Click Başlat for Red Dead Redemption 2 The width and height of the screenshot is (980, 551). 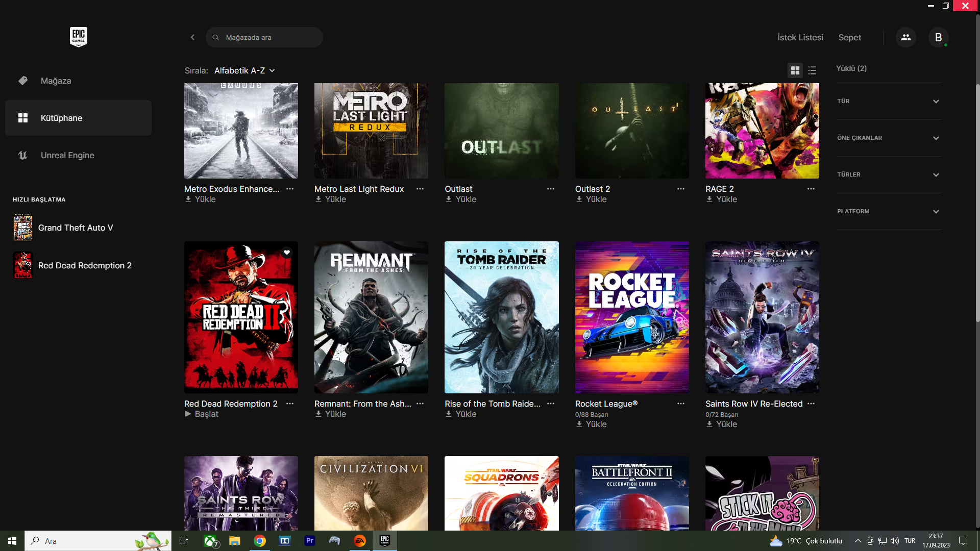201,414
